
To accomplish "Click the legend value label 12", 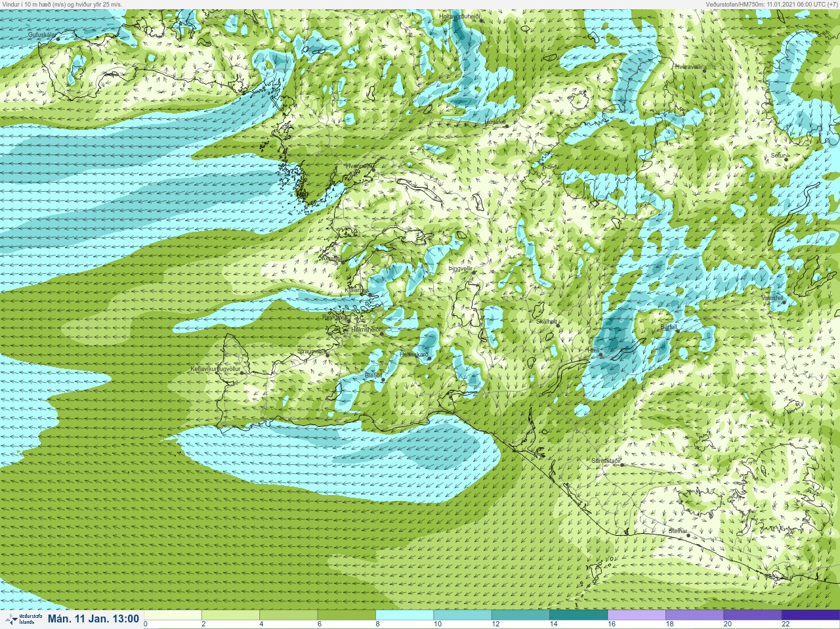I will pyautogui.click(x=495, y=624).
